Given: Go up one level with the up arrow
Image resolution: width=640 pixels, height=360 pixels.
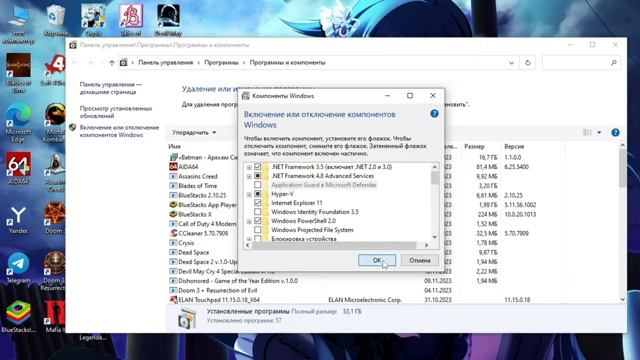Looking at the screenshot, I should click(x=112, y=63).
